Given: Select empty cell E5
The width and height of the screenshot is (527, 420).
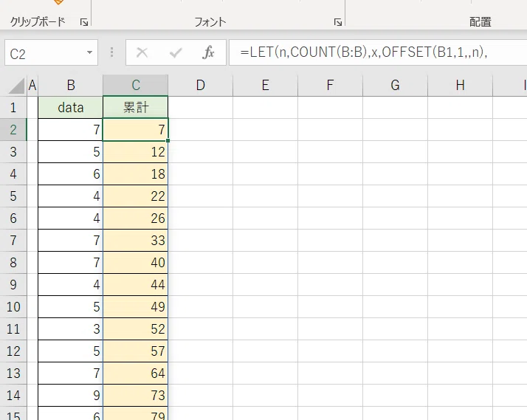Looking at the screenshot, I should [x=265, y=196].
